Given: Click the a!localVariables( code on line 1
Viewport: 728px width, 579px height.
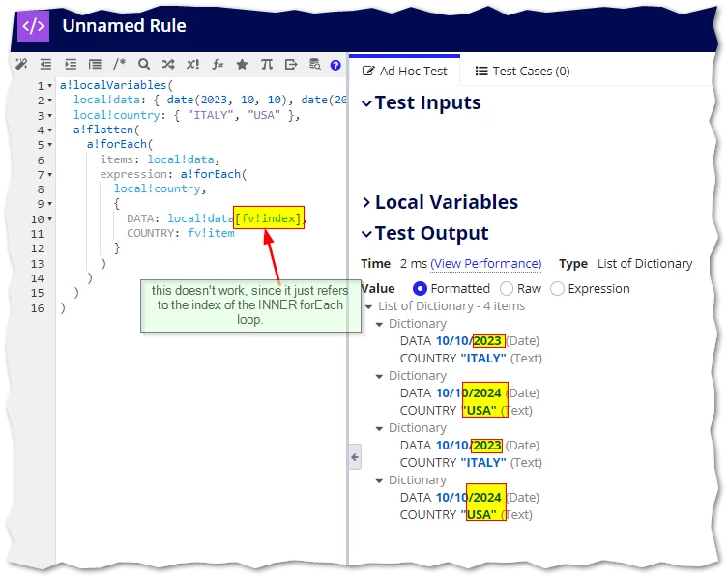Looking at the screenshot, I should pos(116,85).
